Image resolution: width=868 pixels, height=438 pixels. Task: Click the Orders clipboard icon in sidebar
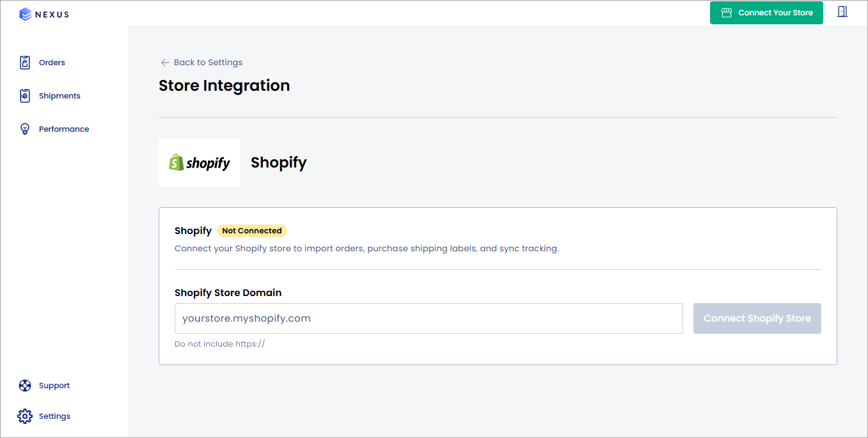[25, 63]
